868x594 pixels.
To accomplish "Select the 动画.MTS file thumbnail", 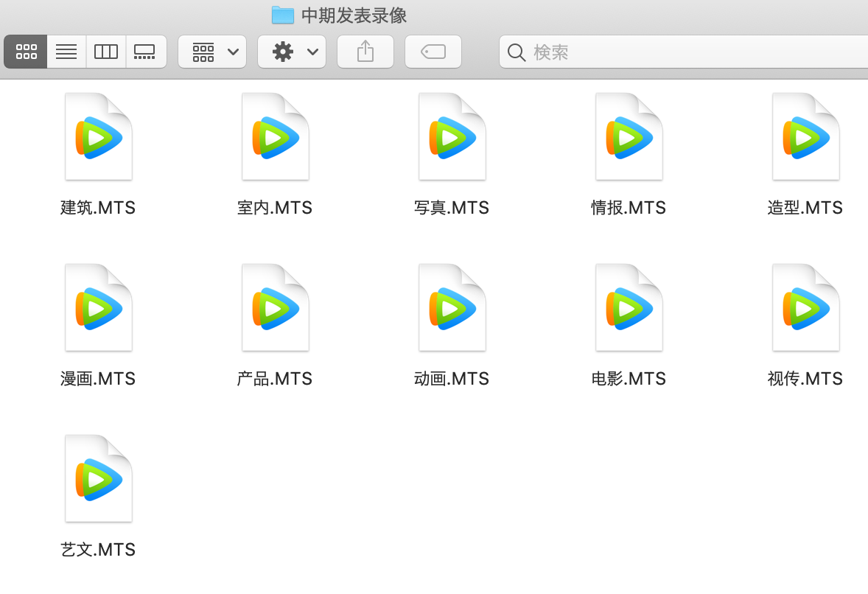I will (x=452, y=308).
